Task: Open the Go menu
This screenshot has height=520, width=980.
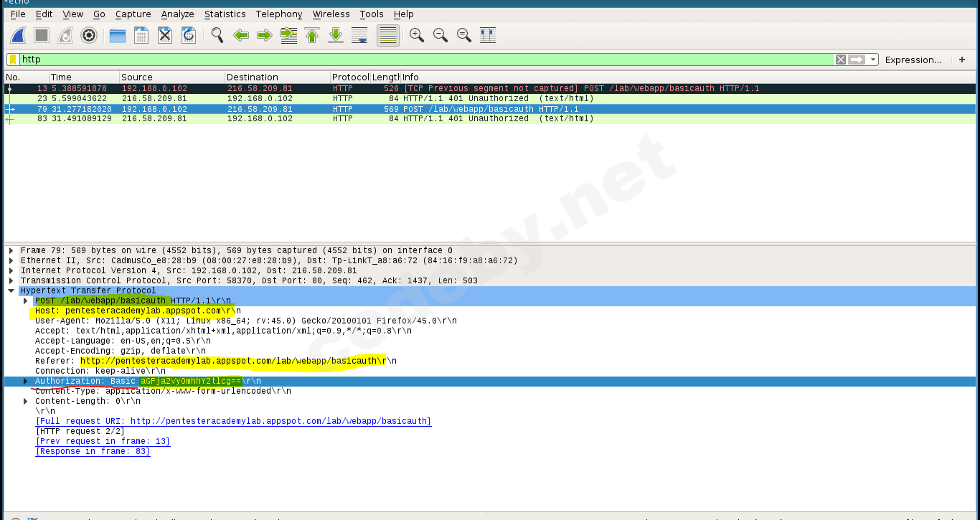Action: 99,14
